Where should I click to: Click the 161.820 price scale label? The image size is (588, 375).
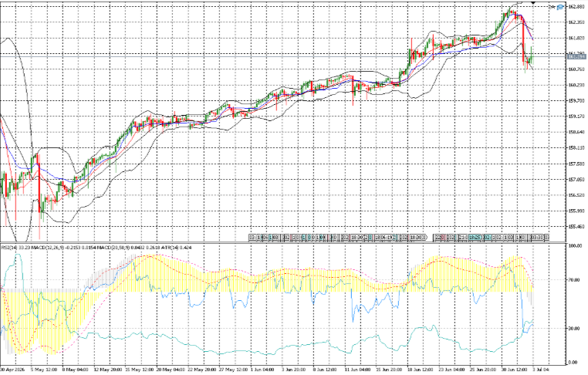click(x=576, y=38)
